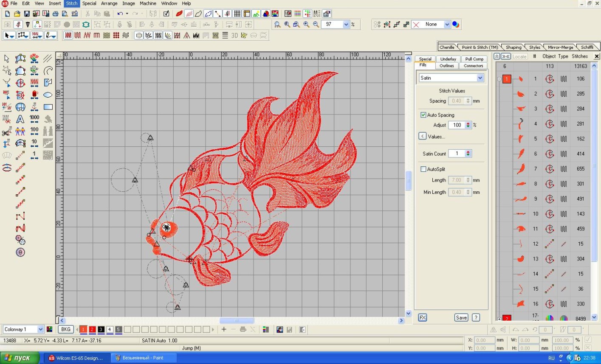Click the Zoom Out magnifier icon

pyautogui.click(x=316, y=25)
